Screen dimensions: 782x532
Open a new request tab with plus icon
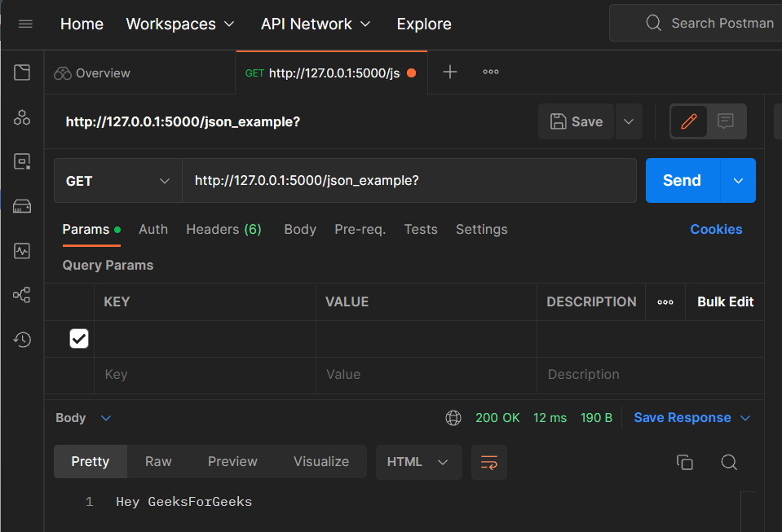coord(450,73)
